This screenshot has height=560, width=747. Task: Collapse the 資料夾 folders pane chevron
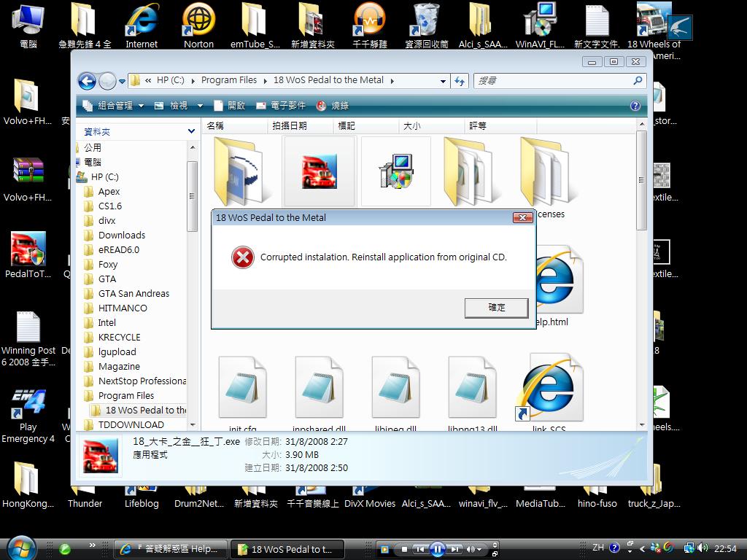click(191, 132)
